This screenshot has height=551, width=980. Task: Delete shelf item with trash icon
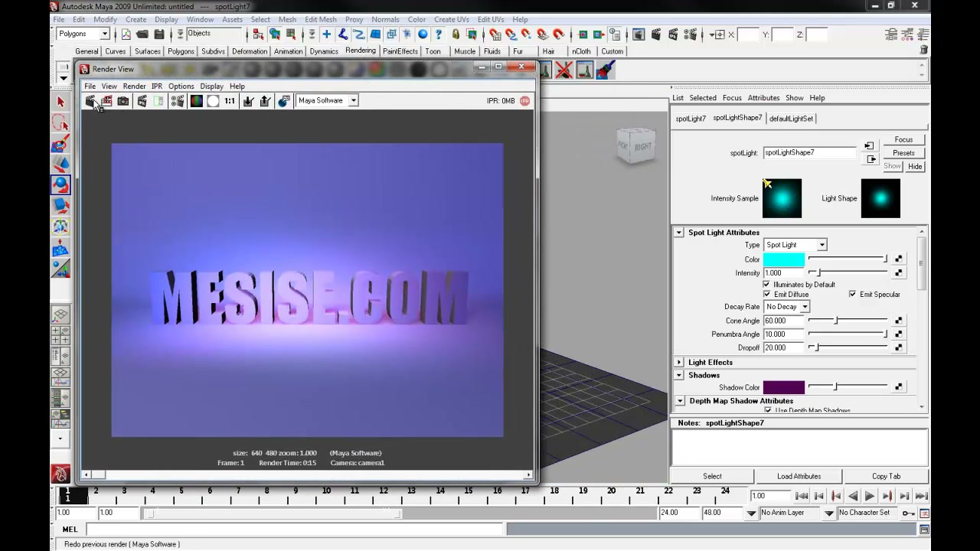click(924, 51)
